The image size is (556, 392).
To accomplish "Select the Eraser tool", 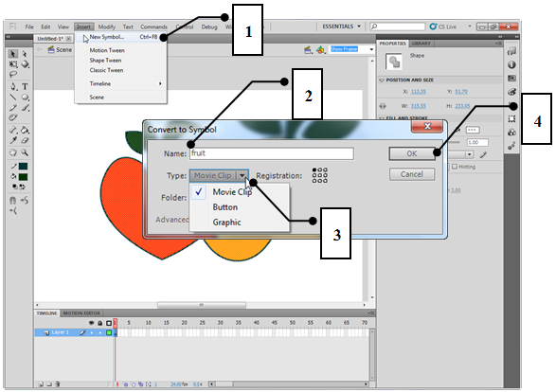I will (25, 139).
